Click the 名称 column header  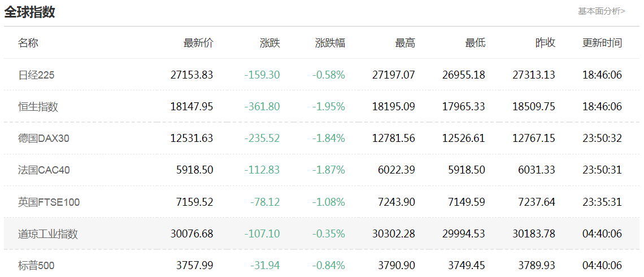click(28, 43)
